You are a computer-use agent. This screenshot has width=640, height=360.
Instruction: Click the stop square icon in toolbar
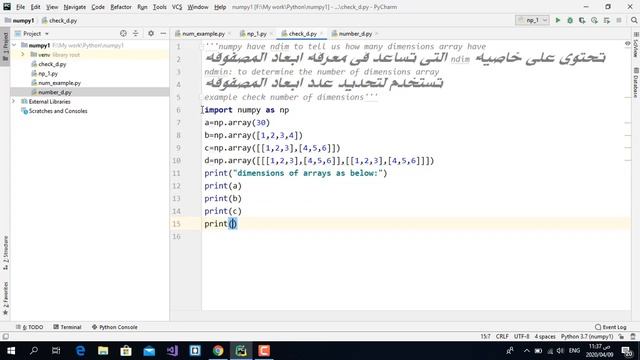click(619, 20)
